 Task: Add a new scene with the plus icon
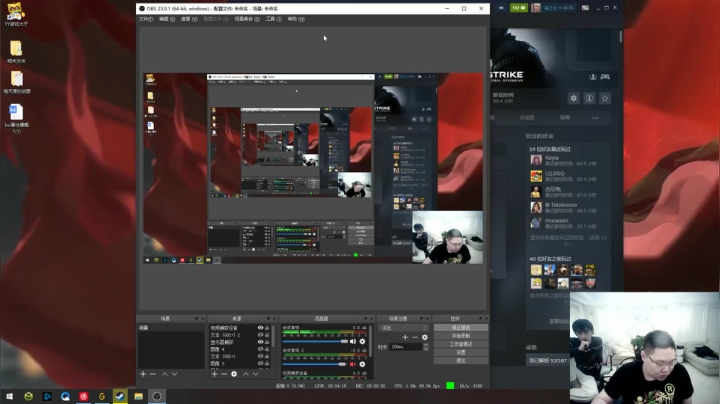[x=143, y=374]
